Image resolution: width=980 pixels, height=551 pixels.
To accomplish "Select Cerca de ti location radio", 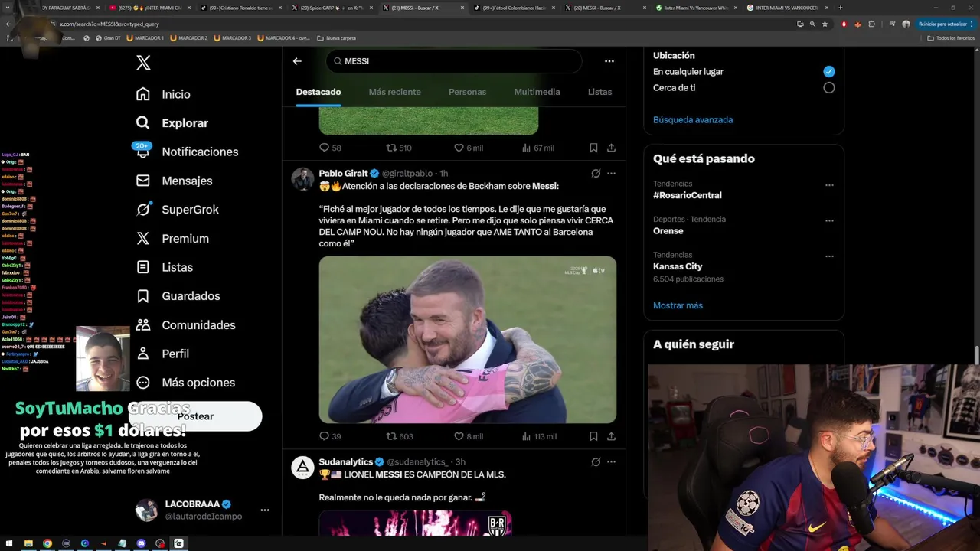I will 828,88.
